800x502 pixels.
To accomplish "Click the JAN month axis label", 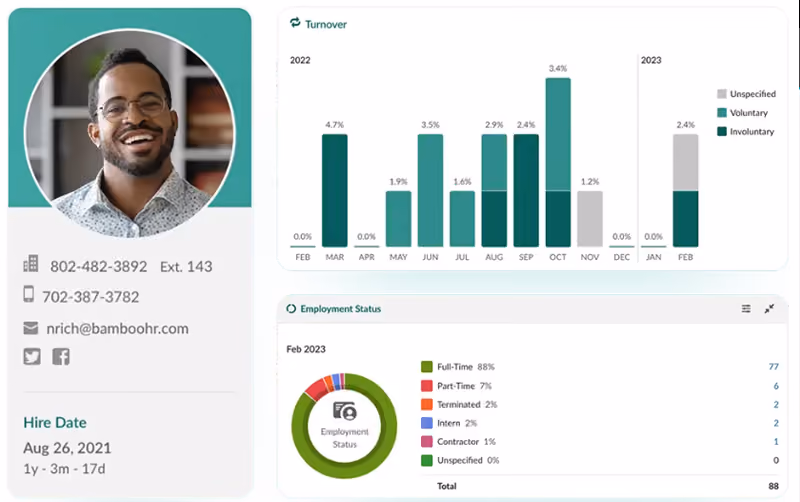I will point(654,257).
